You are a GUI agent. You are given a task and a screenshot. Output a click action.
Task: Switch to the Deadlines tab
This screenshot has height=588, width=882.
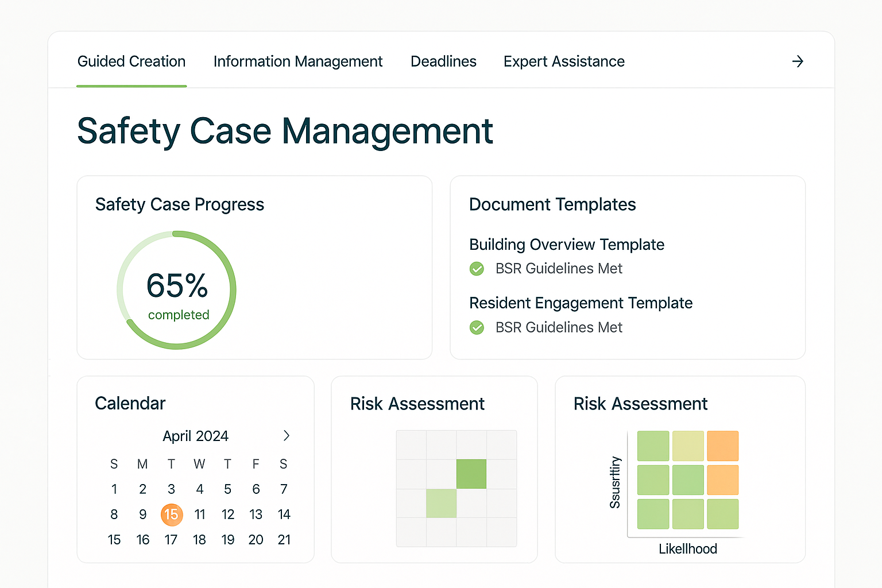point(443,61)
